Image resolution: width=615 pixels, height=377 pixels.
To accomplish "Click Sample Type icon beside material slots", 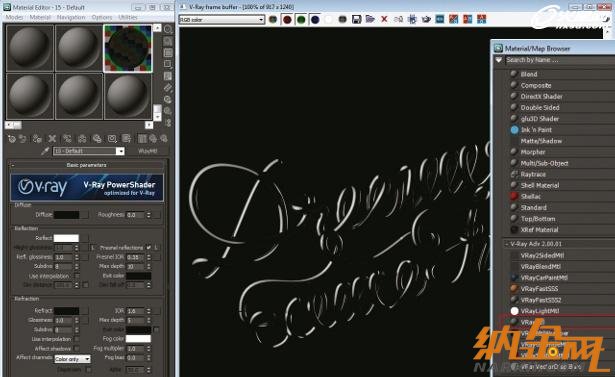I will click(168, 29).
